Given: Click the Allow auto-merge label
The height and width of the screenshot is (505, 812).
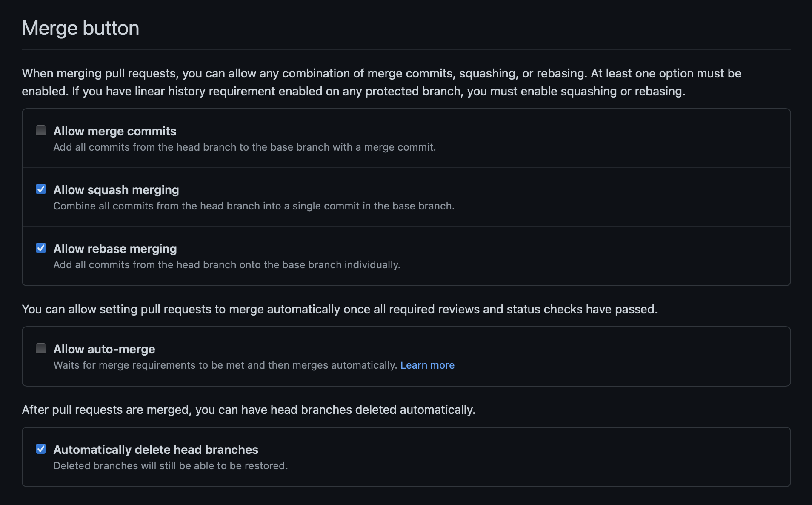Looking at the screenshot, I should pyautogui.click(x=104, y=349).
